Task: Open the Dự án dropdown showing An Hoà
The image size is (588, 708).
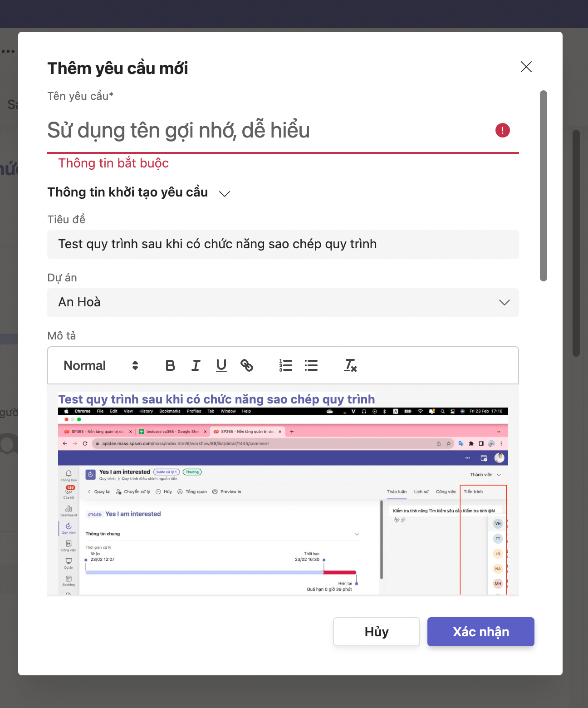Action: click(283, 303)
